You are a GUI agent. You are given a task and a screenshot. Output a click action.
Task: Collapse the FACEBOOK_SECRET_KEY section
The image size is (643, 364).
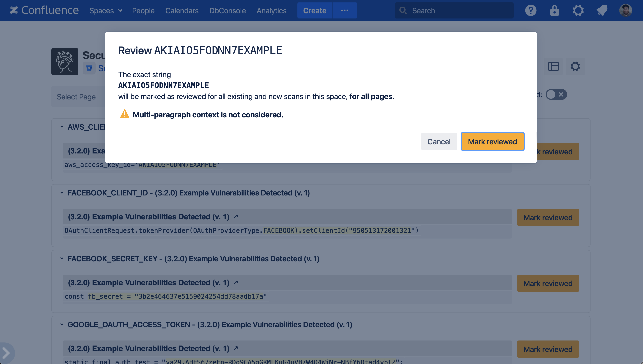[62, 258]
